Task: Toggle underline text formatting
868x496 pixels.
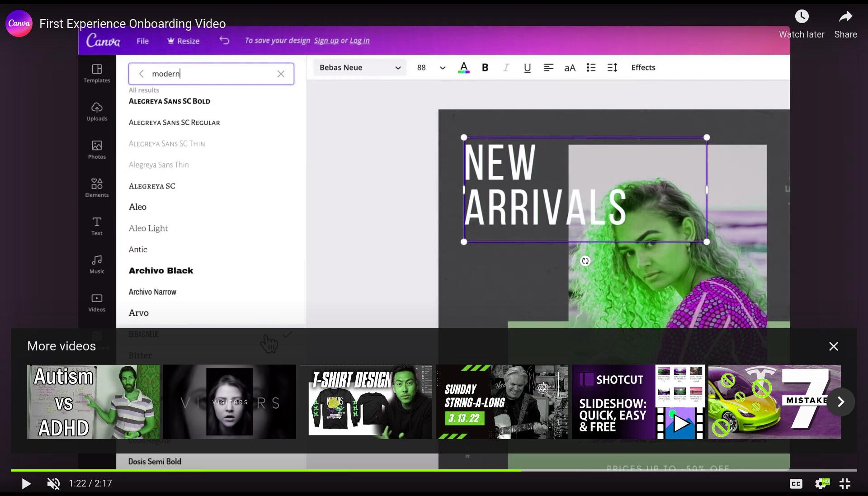Action: pos(527,68)
